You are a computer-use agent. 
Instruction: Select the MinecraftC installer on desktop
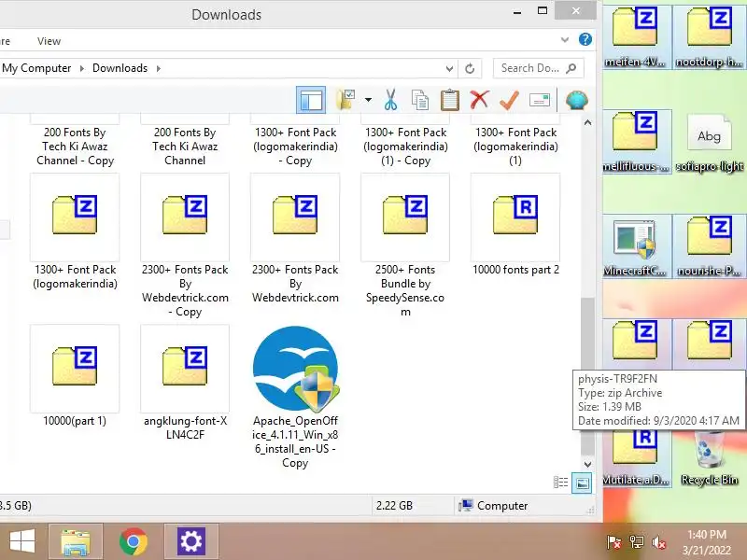(x=635, y=246)
